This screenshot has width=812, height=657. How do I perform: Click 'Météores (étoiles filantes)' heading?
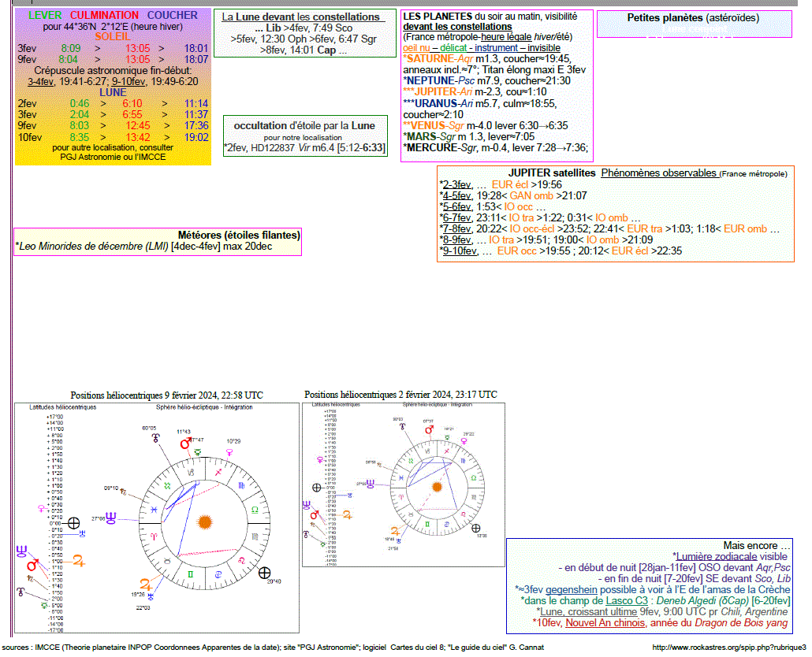239,235
